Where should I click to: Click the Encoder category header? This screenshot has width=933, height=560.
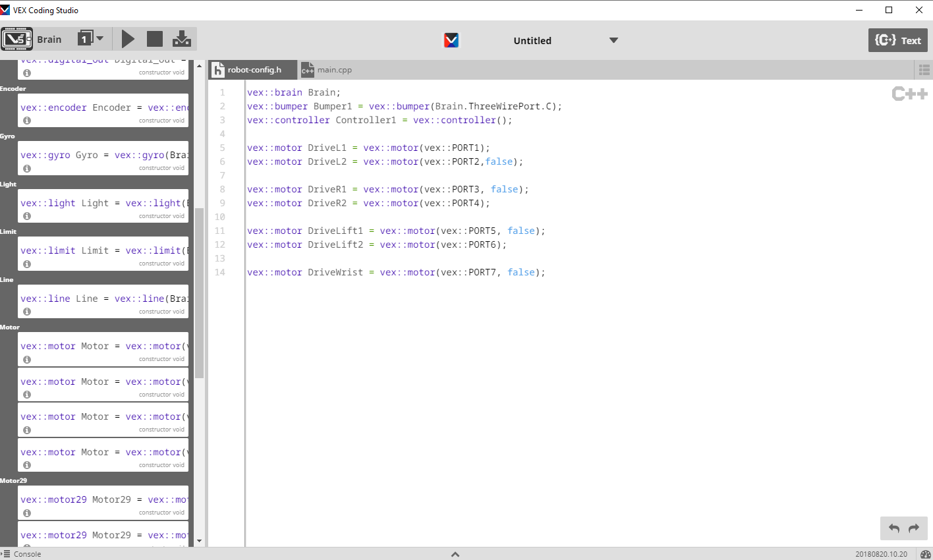[13, 89]
